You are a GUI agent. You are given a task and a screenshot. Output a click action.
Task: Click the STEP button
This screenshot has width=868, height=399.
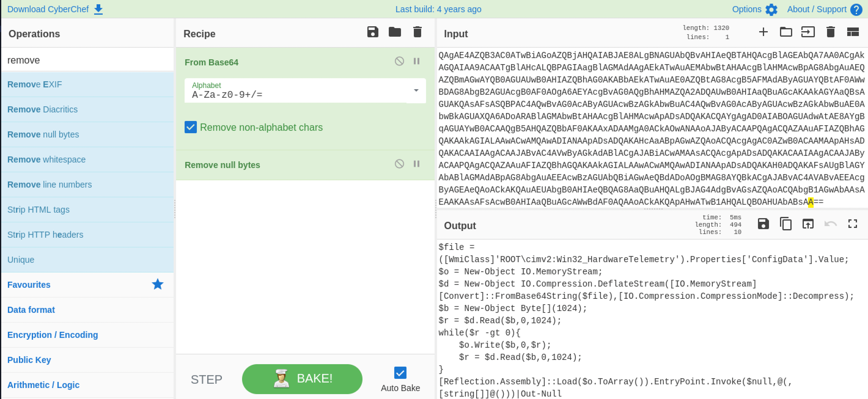(206, 379)
